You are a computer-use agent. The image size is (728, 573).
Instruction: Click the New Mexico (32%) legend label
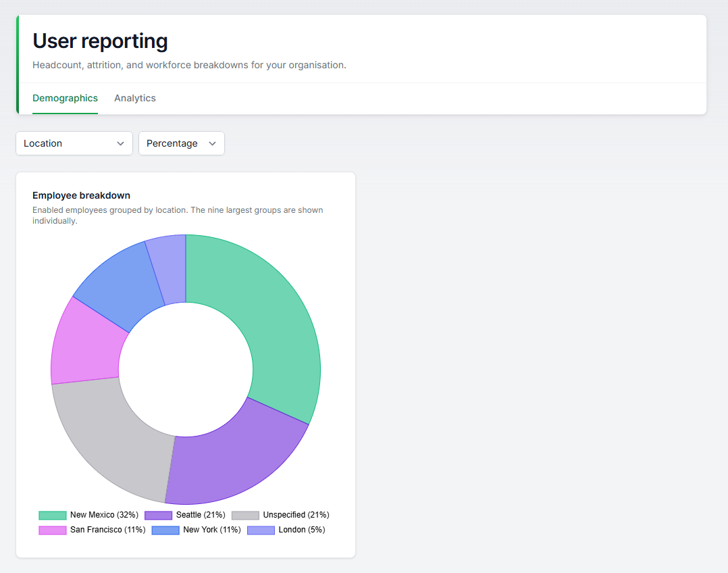pos(105,515)
